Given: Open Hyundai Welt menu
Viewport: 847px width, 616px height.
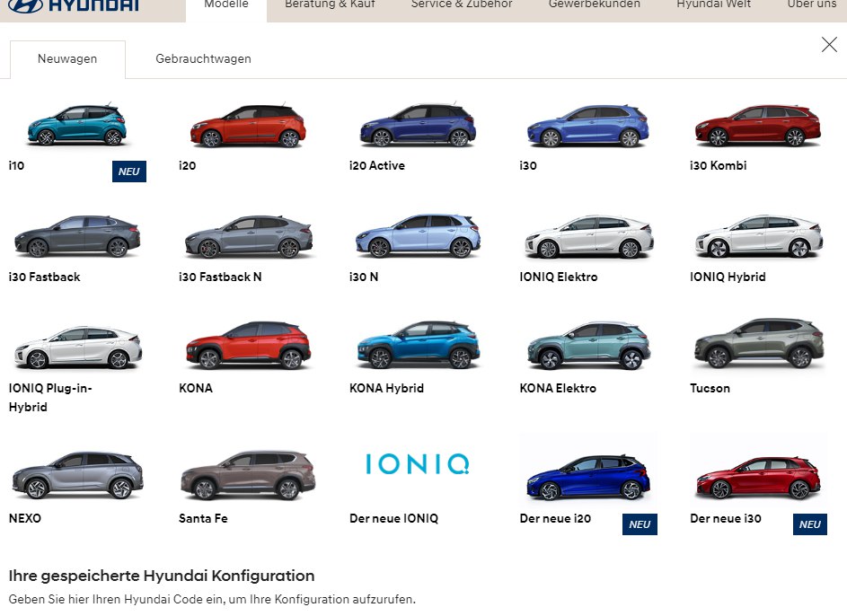Looking at the screenshot, I should click(713, 4).
